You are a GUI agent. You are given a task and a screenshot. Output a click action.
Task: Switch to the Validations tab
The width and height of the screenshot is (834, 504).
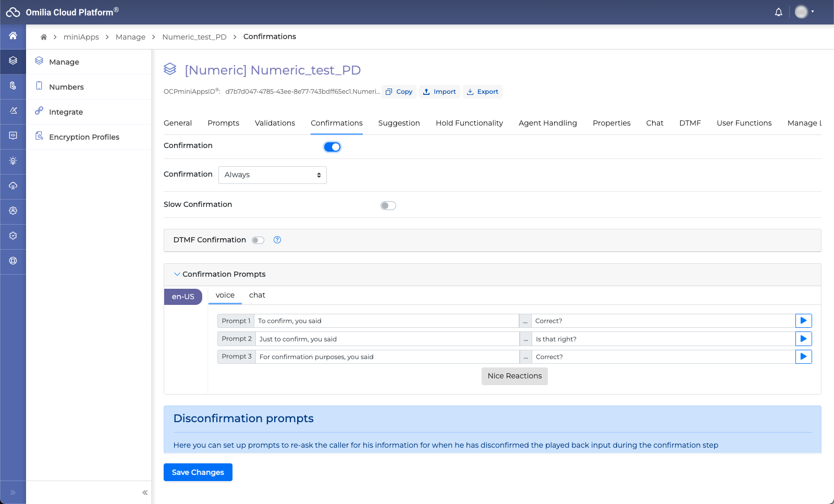275,123
